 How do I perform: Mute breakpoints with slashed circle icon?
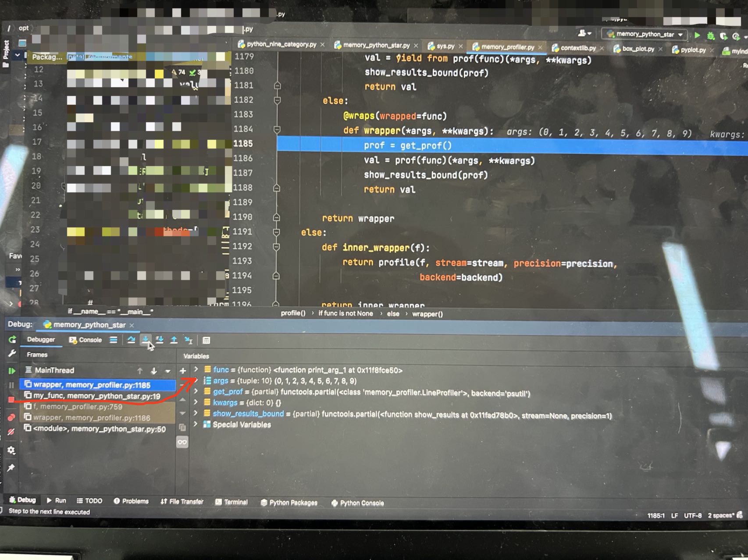(11, 432)
